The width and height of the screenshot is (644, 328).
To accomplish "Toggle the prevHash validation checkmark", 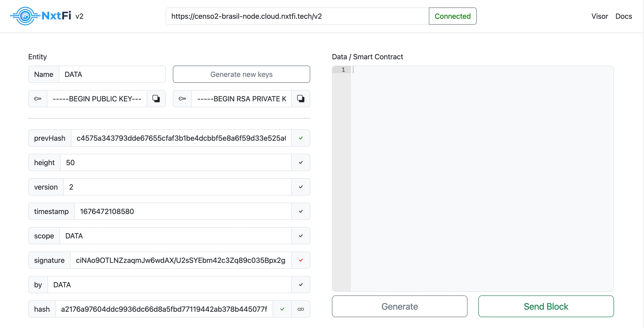I will point(300,138).
